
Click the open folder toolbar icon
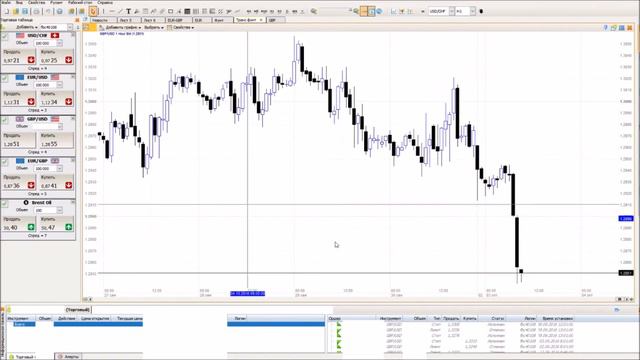click(x=16, y=11)
